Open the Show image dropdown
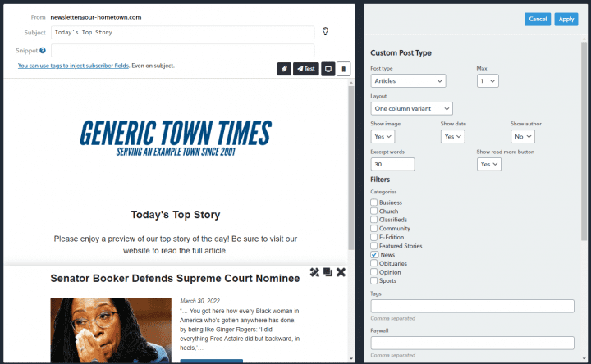Image resolution: width=591 pixels, height=364 pixels. click(x=383, y=136)
